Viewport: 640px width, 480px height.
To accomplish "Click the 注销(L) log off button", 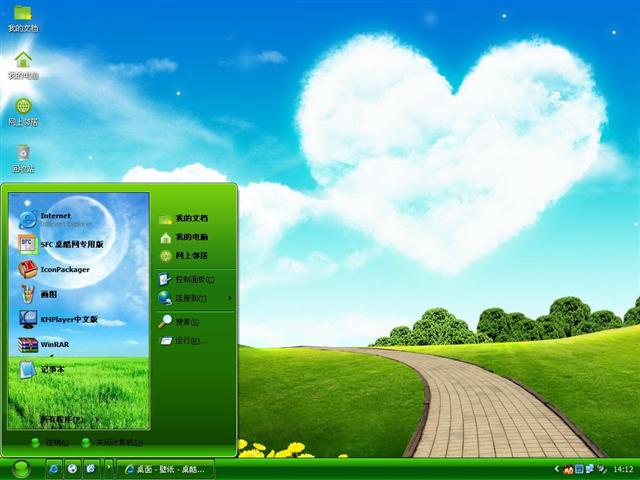I will tap(50, 442).
